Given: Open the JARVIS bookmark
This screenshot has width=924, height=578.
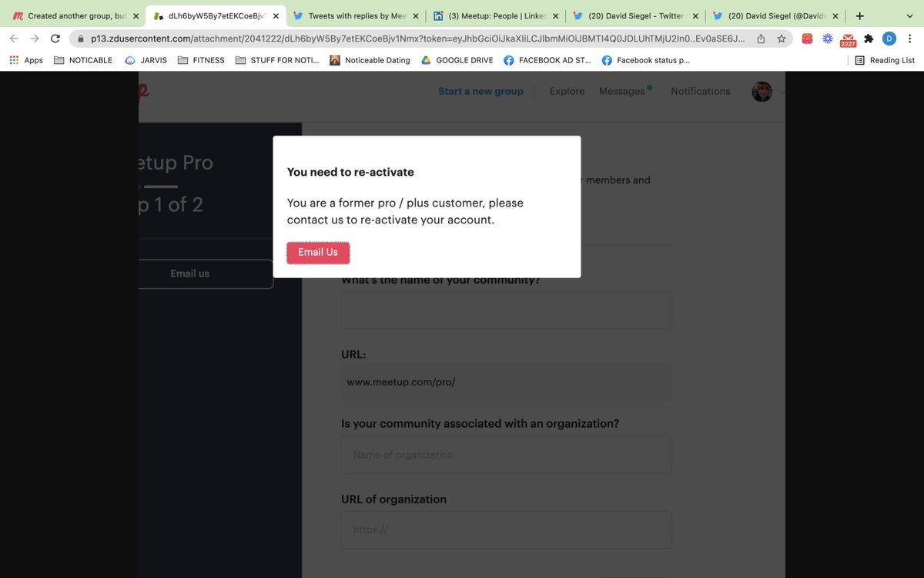Looking at the screenshot, I should [x=146, y=60].
